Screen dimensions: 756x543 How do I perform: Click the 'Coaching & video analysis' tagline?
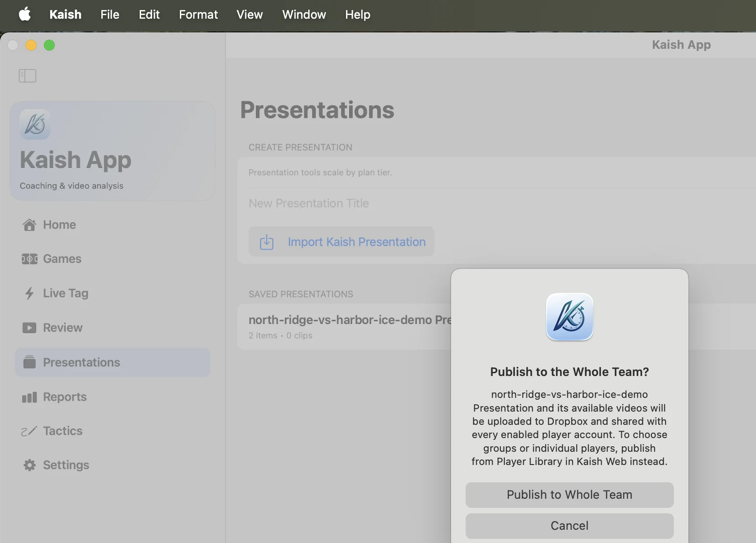(72, 186)
